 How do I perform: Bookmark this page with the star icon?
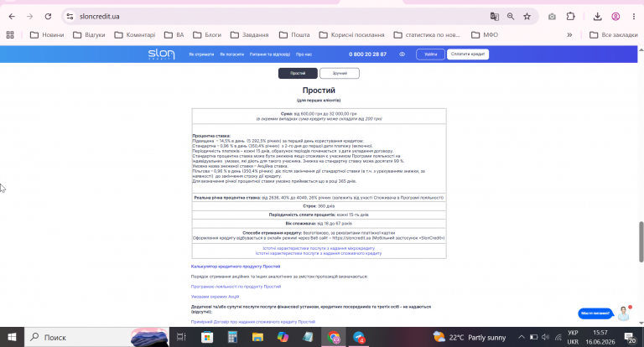527,17
